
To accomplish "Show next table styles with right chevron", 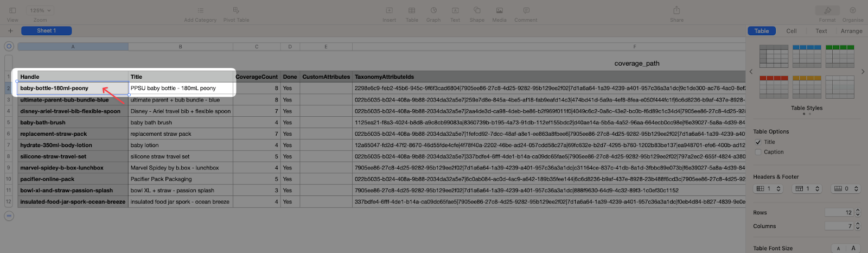I will [863, 72].
